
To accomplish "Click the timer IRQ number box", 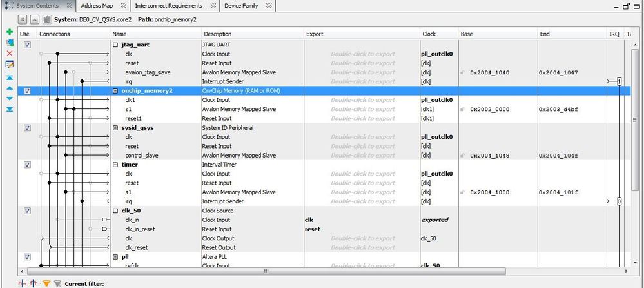I will [620, 201].
